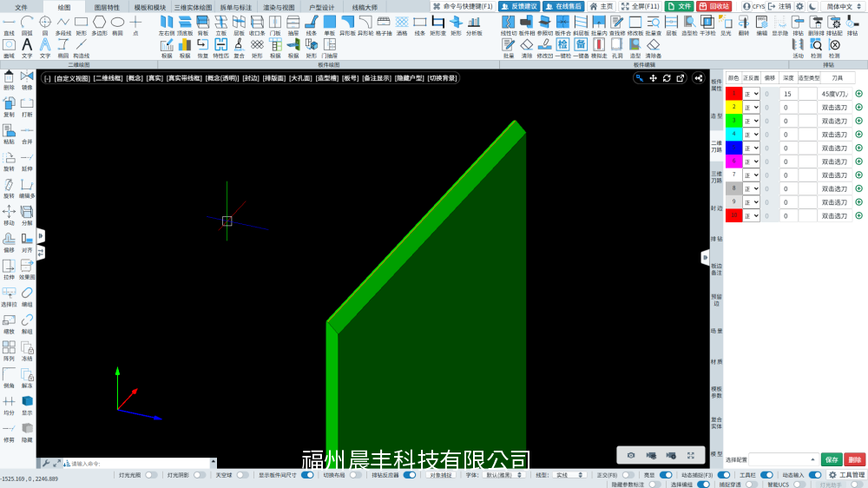The image size is (868, 488).
Task: Toggle dark mode moon icon
Action: point(812,6)
